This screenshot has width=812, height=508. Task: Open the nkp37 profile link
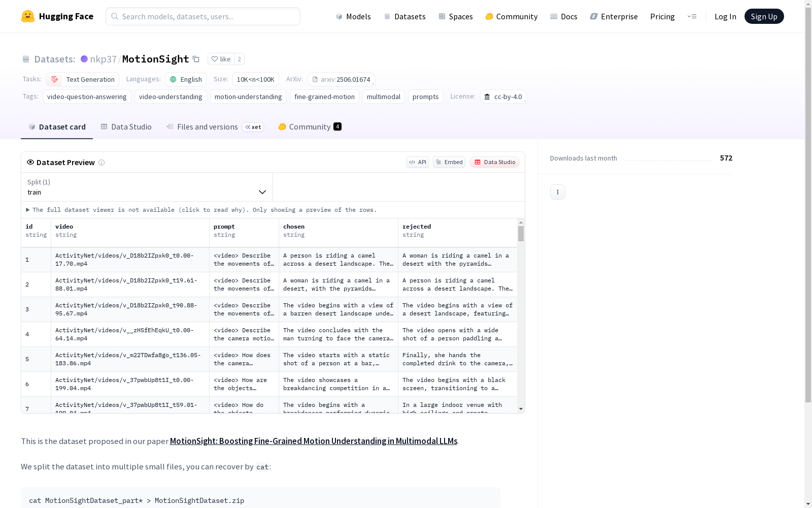click(103, 59)
